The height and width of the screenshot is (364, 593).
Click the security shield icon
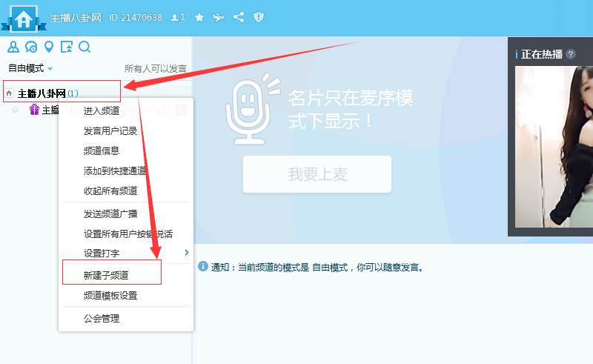[258, 17]
